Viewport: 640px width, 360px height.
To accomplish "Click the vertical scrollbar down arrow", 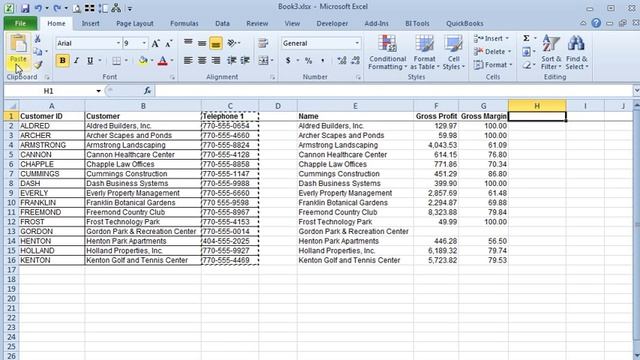I will click(636, 356).
